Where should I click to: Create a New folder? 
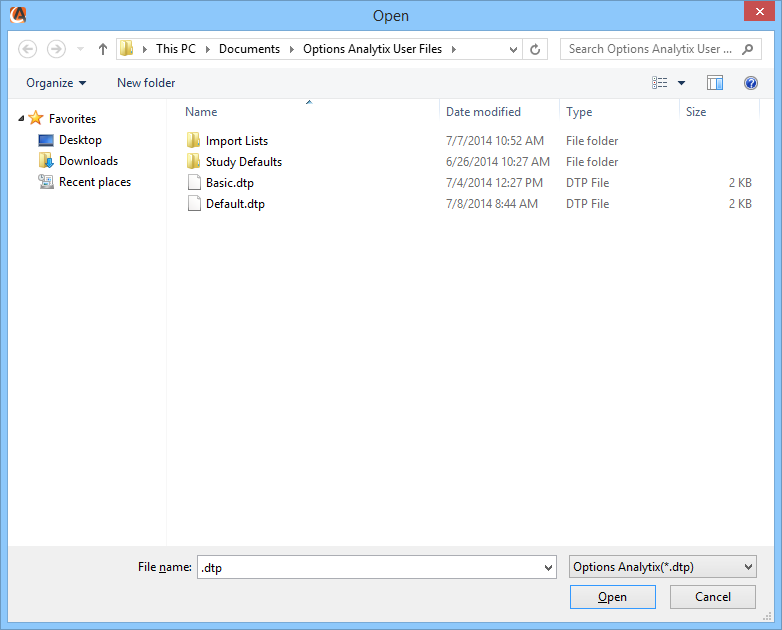(146, 83)
